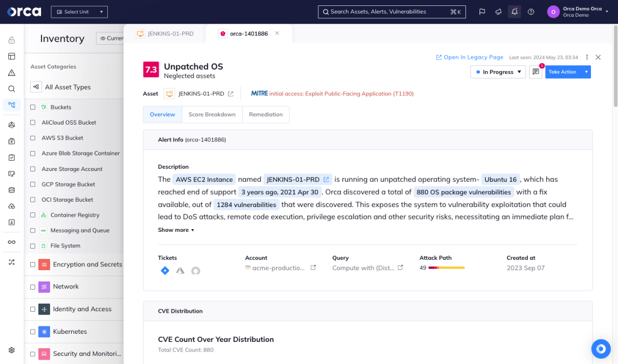Viewport: 618px width, 364px height.
Task: Expand description with Show more
Action: point(176,230)
